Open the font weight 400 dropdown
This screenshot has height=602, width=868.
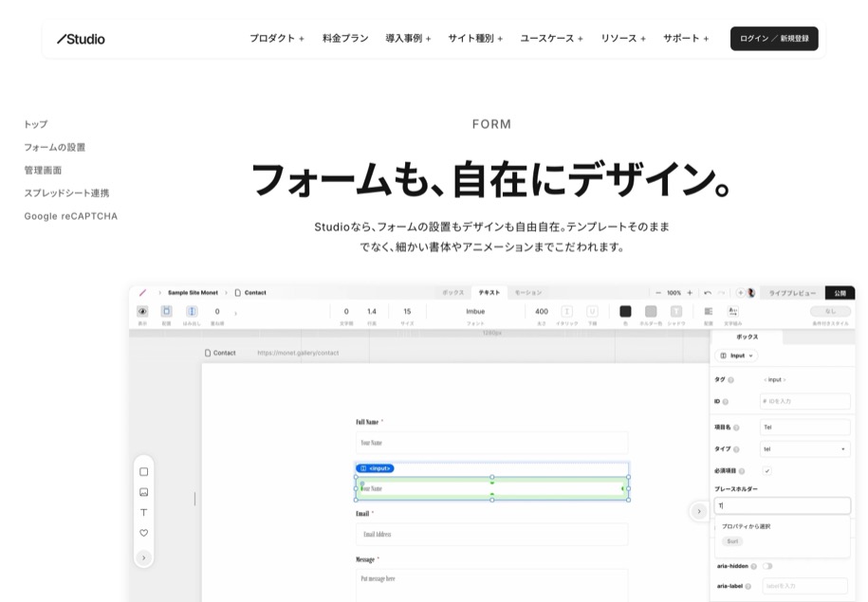542,312
